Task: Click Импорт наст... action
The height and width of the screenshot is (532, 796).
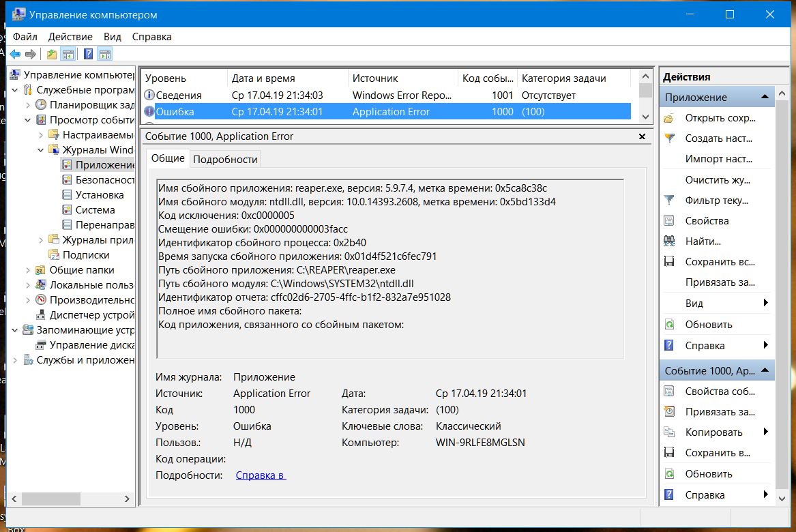Action: pyautogui.click(x=718, y=159)
